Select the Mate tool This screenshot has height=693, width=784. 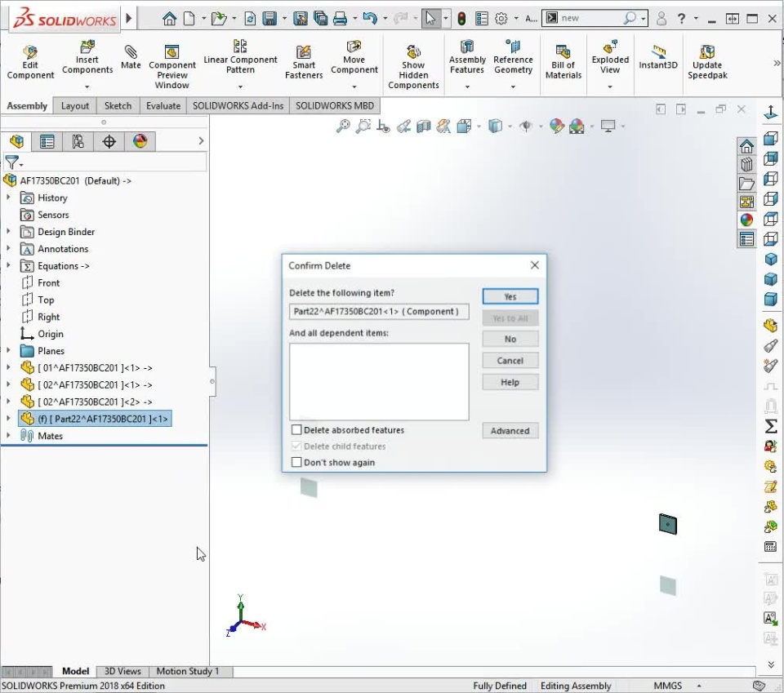[x=131, y=57]
